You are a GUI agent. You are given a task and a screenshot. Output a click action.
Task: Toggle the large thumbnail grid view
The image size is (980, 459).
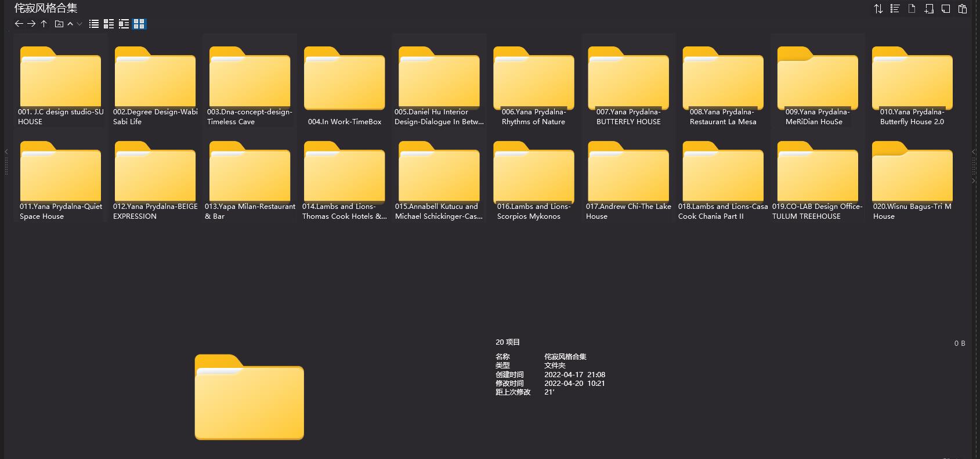tap(139, 24)
